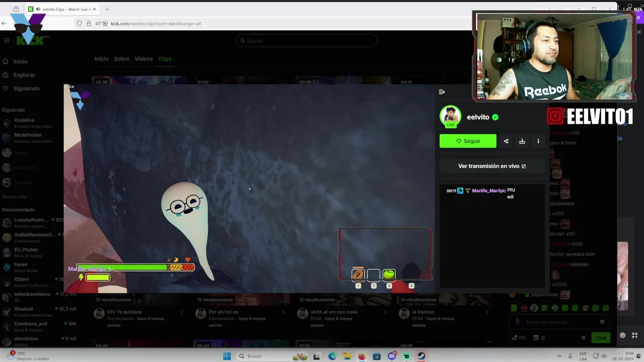Image resolution: width=644 pixels, height=362 pixels.
Task: Open LuquitaRodri recommended channel
Action: pos(33,223)
